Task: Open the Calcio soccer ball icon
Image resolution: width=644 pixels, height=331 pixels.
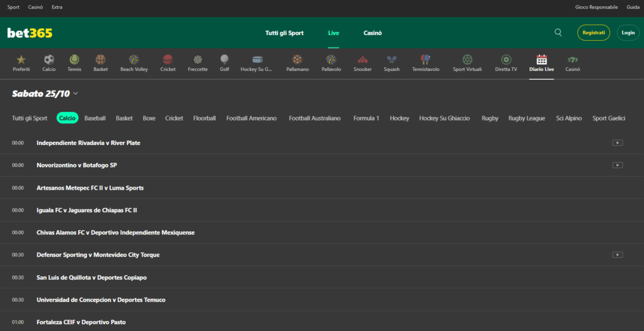Action: (x=49, y=60)
